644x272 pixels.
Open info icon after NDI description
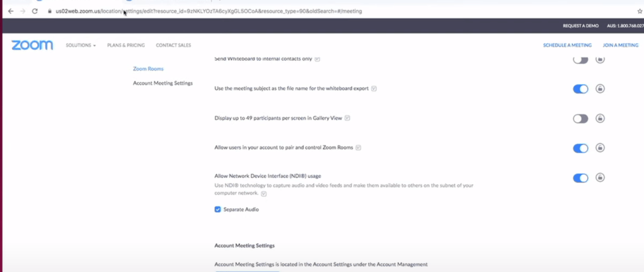pos(263,193)
